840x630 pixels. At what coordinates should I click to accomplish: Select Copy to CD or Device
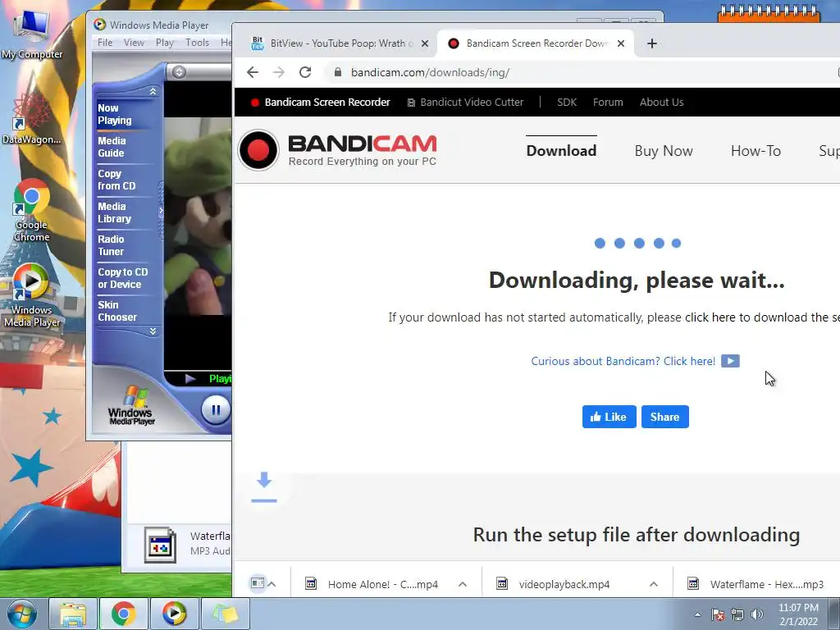point(123,278)
